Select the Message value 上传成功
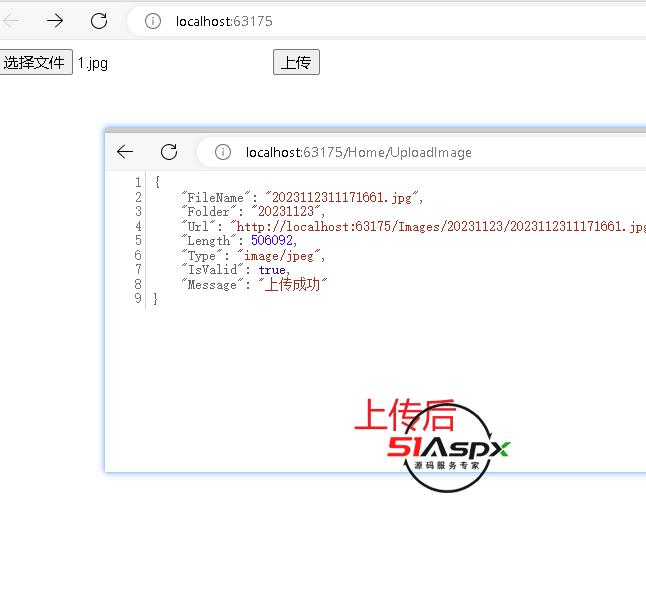The image size is (646, 595). [292, 284]
